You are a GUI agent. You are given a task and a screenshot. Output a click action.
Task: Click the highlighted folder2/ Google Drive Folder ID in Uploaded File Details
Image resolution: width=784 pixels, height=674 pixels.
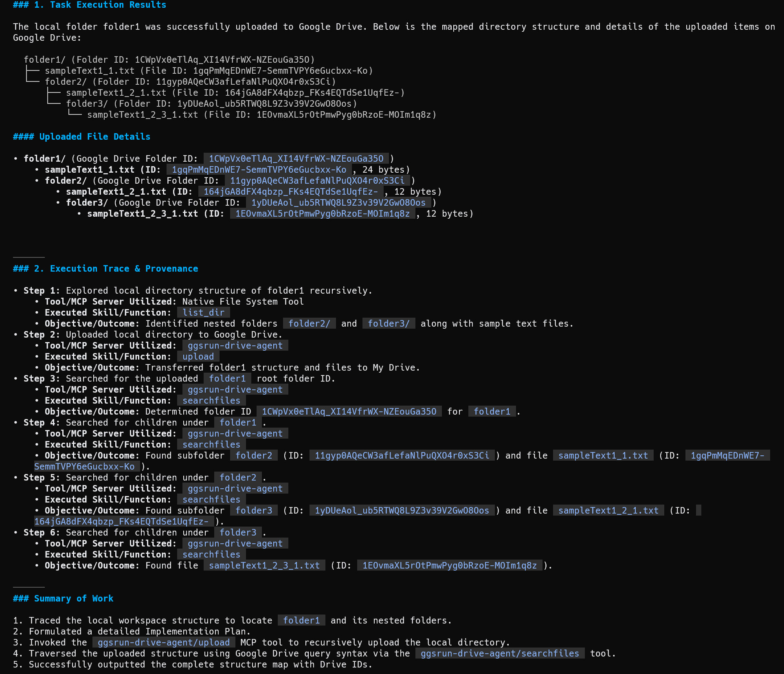[317, 181]
